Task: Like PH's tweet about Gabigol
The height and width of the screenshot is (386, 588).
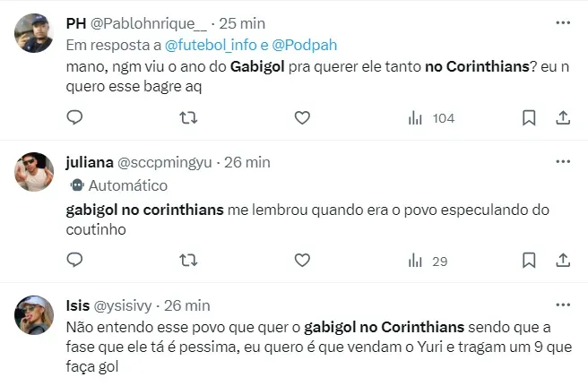Action: pos(302,117)
